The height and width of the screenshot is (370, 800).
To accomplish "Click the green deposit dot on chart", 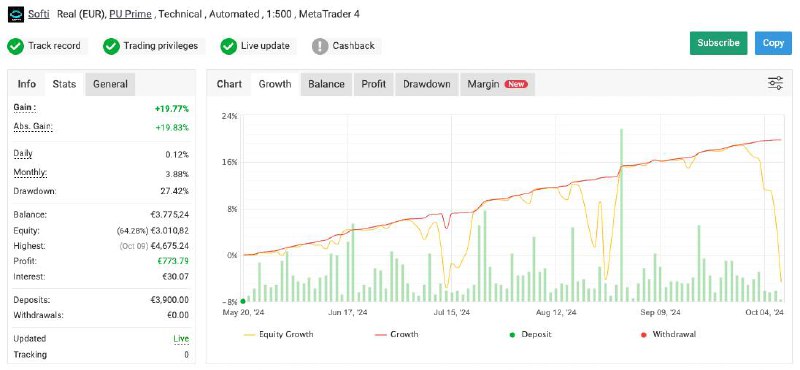I will tap(243, 302).
